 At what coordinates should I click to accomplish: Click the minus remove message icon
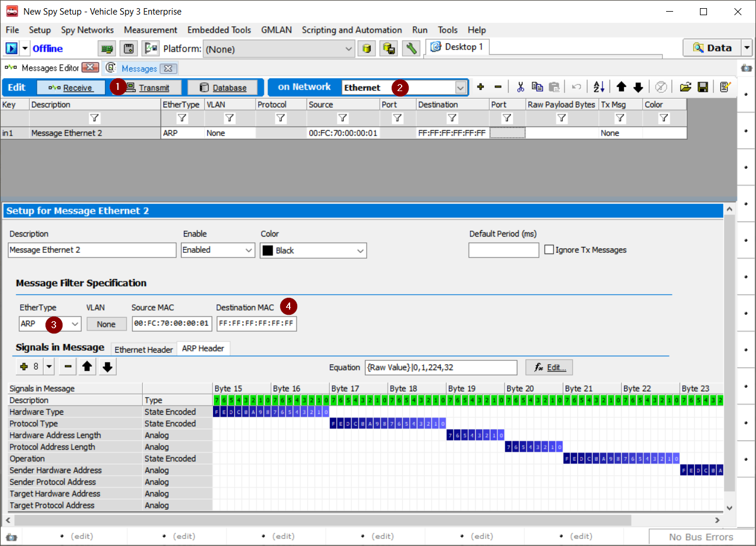click(x=498, y=87)
